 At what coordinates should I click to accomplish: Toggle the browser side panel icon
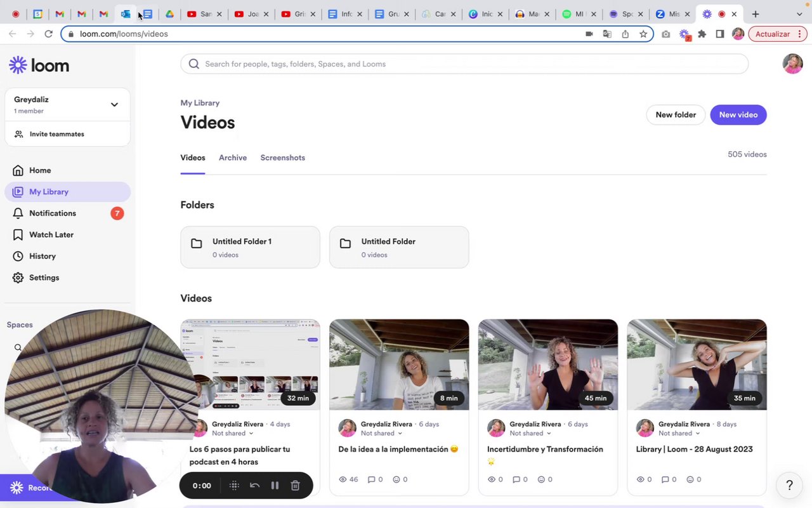pos(719,34)
